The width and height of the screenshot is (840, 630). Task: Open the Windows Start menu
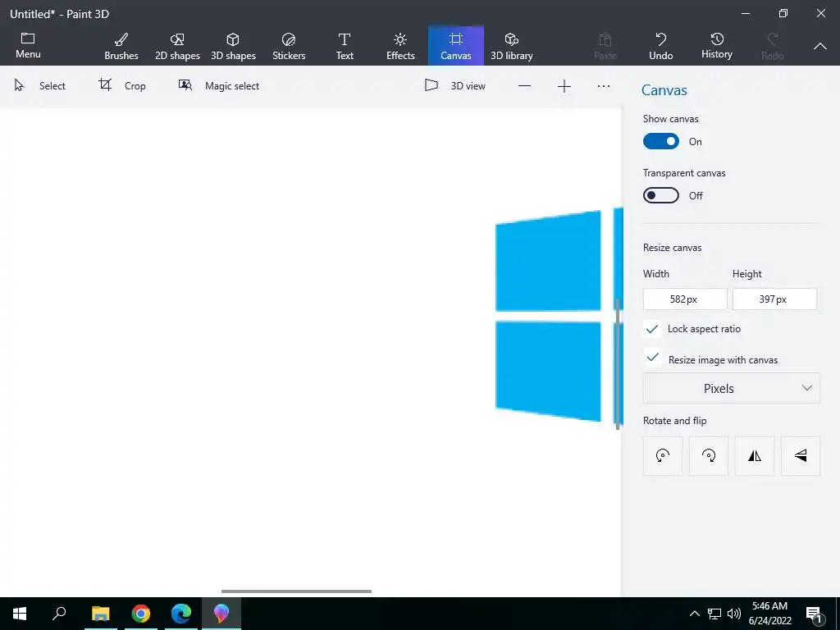pyautogui.click(x=20, y=614)
